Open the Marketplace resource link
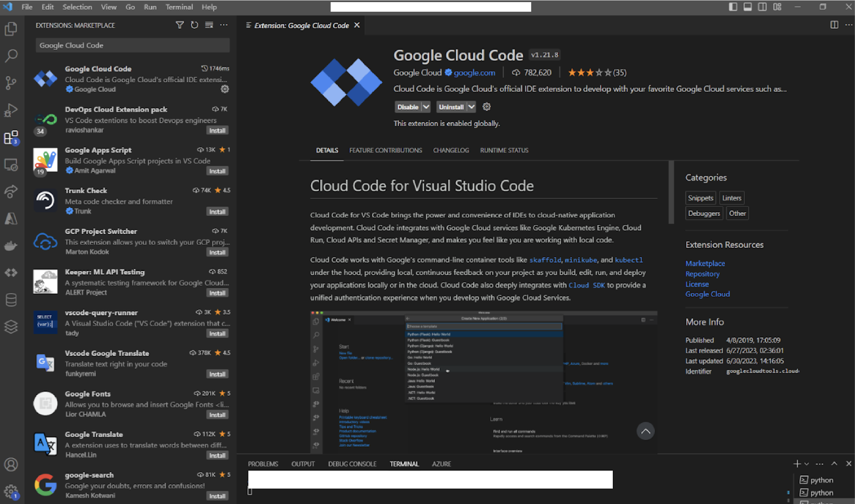This screenshot has width=855, height=504. point(705,263)
